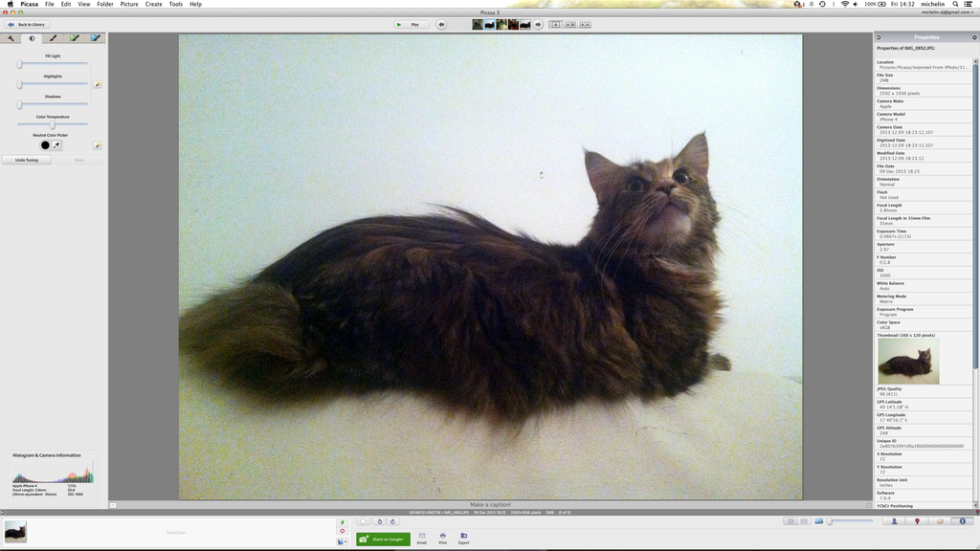Click the one-click color fix wand icon
Viewport: 980px width, 551px height.
98,145
